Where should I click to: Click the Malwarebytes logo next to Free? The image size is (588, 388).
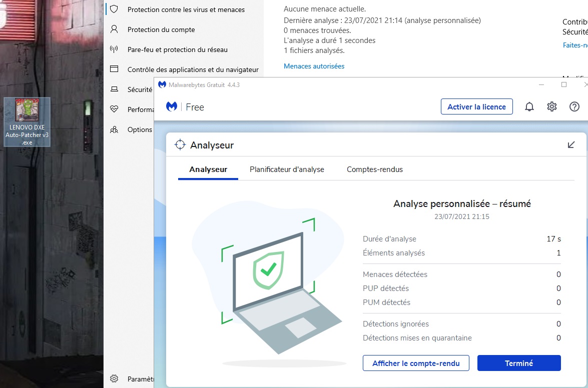point(172,106)
